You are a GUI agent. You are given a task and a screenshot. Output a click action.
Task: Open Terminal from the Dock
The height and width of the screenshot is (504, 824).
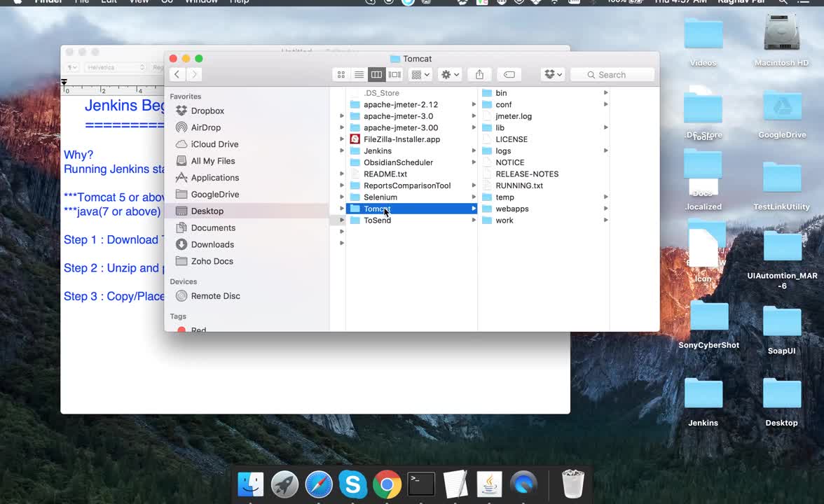pyautogui.click(x=422, y=484)
